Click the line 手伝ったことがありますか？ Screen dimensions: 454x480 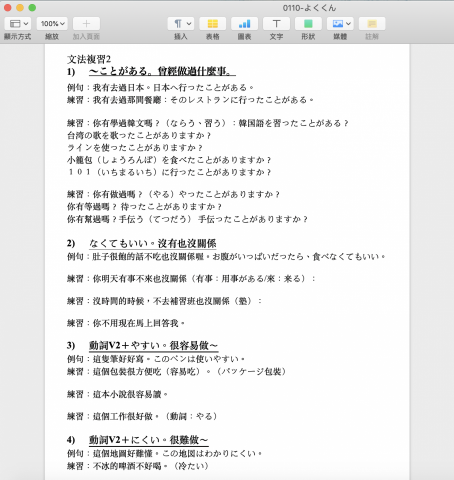(253, 219)
